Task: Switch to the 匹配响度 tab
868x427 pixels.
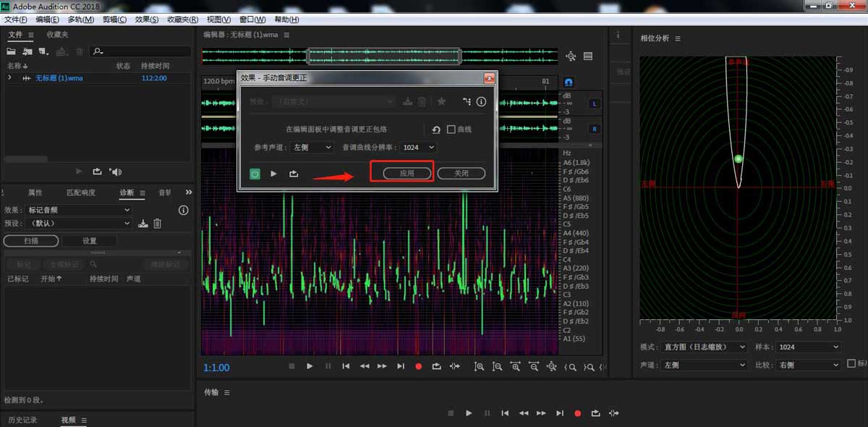Action: pos(80,193)
